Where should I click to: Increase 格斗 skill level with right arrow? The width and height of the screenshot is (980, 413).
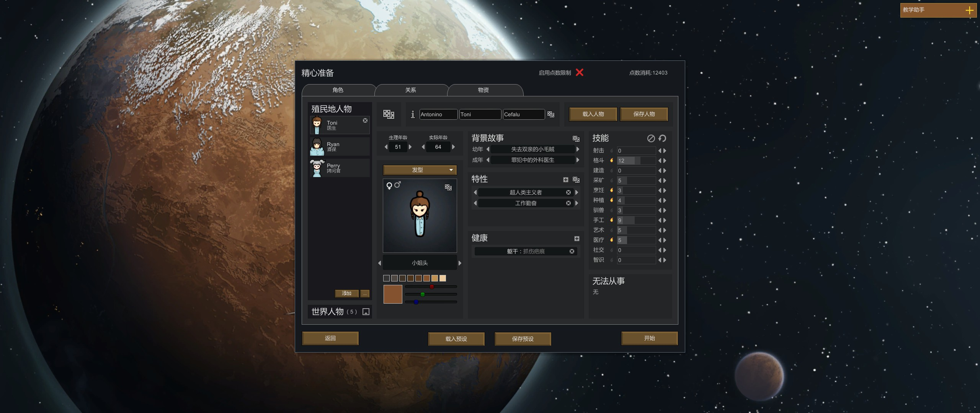[x=665, y=161]
